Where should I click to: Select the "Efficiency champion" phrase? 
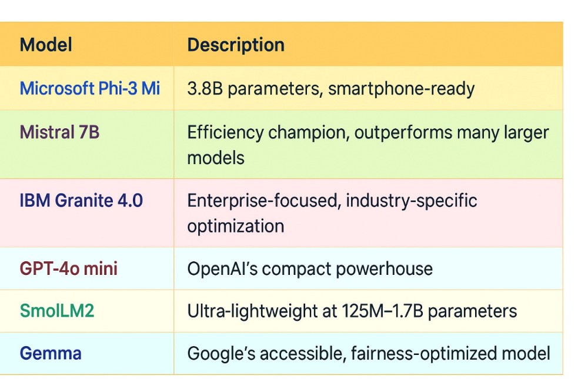(x=269, y=132)
